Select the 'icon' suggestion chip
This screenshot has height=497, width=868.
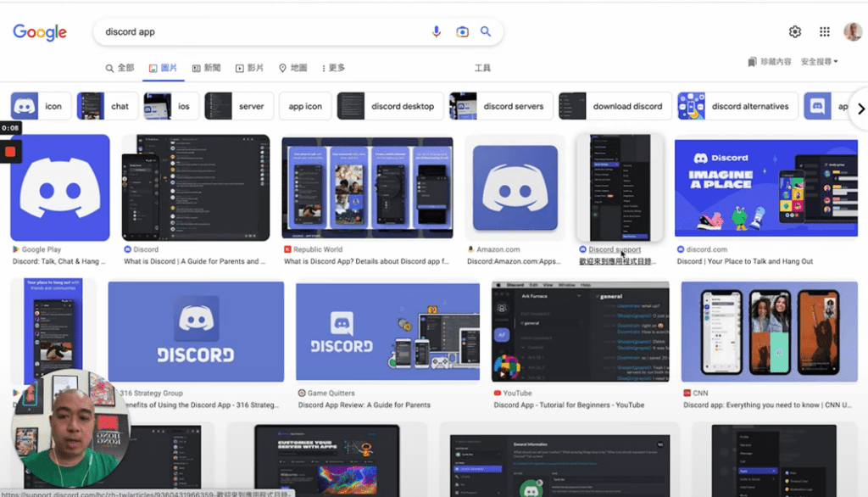41,106
